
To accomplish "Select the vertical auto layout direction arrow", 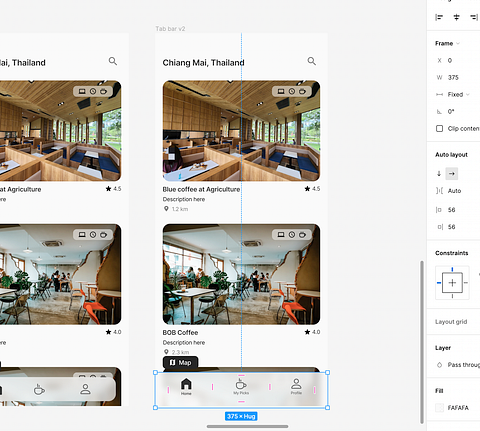I will [439, 174].
